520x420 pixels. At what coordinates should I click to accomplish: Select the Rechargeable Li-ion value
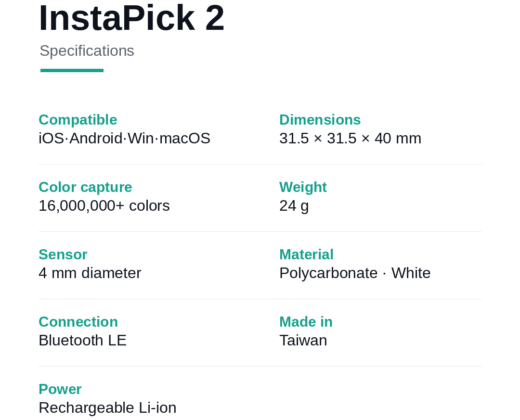pyautogui.click(x=107, y=408)
